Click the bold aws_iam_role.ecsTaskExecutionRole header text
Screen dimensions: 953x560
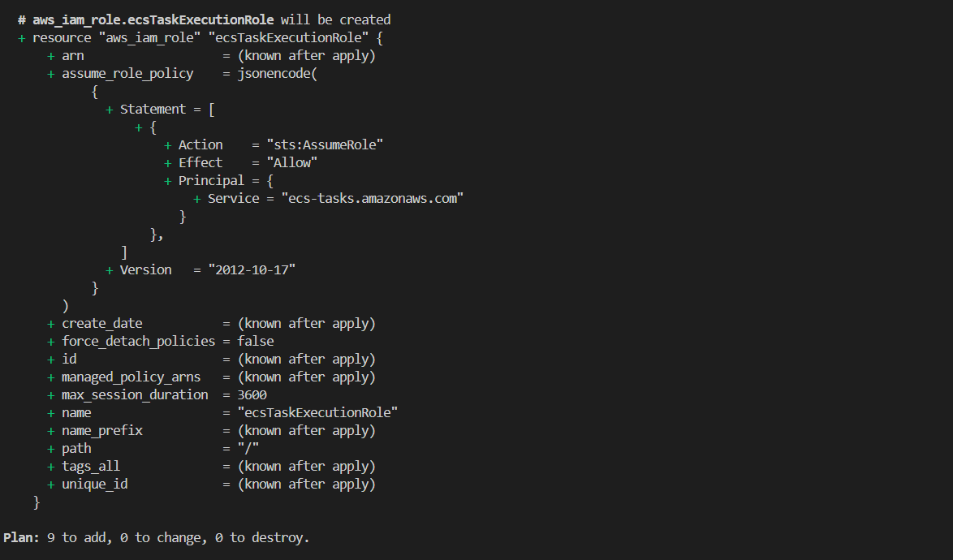click(153, 19)
